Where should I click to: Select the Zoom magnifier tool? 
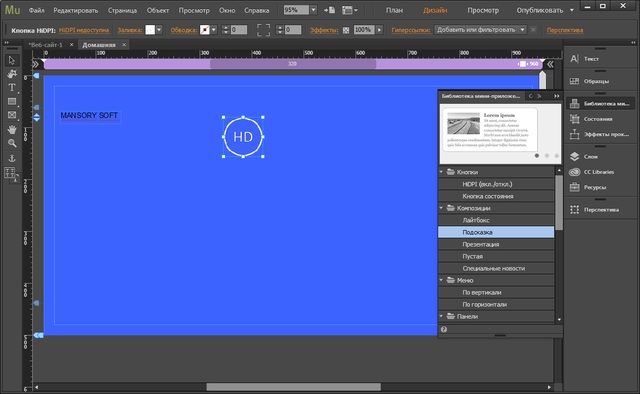pyautogui.click(x=12, y=143)
